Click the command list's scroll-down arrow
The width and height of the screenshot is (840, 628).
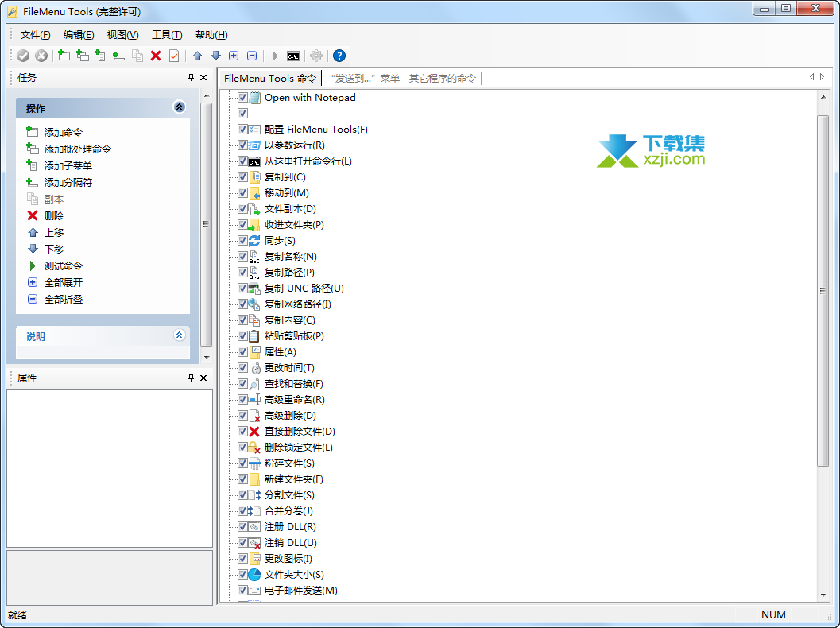(x=823, y=595)
